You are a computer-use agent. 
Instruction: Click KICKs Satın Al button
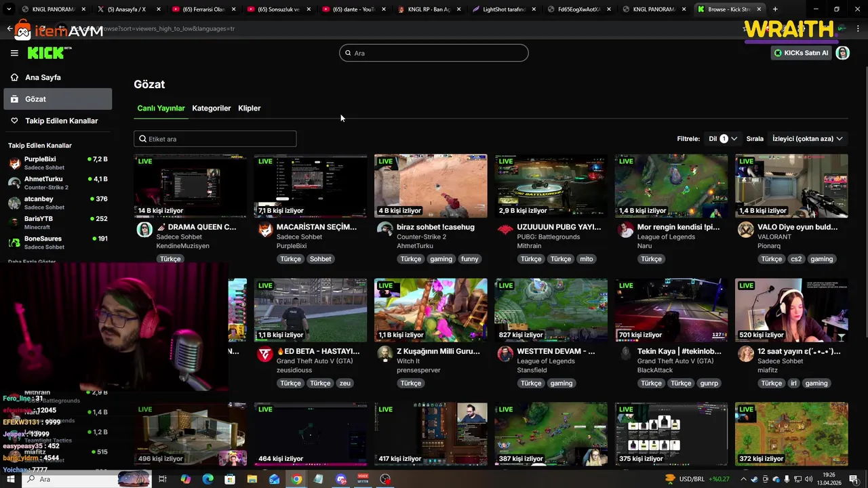[x=801, y=53]
